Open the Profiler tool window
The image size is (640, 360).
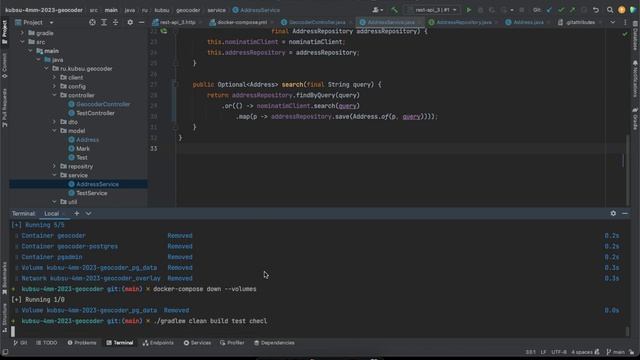tap(232, 343)
